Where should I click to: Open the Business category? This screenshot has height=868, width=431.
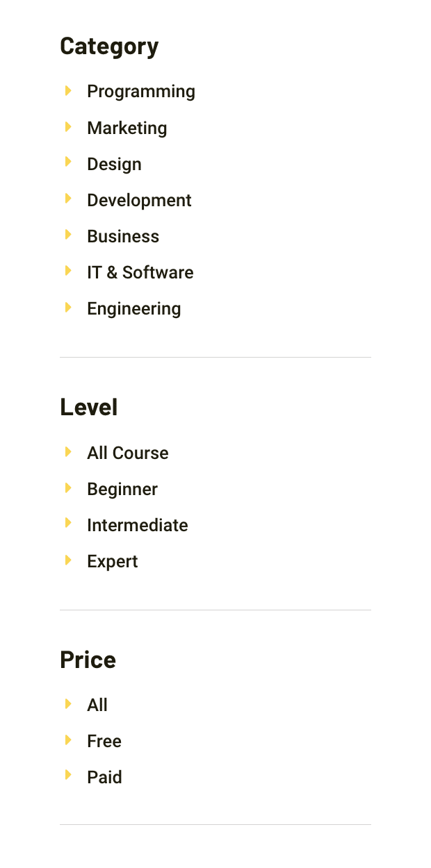click(123, 236)
